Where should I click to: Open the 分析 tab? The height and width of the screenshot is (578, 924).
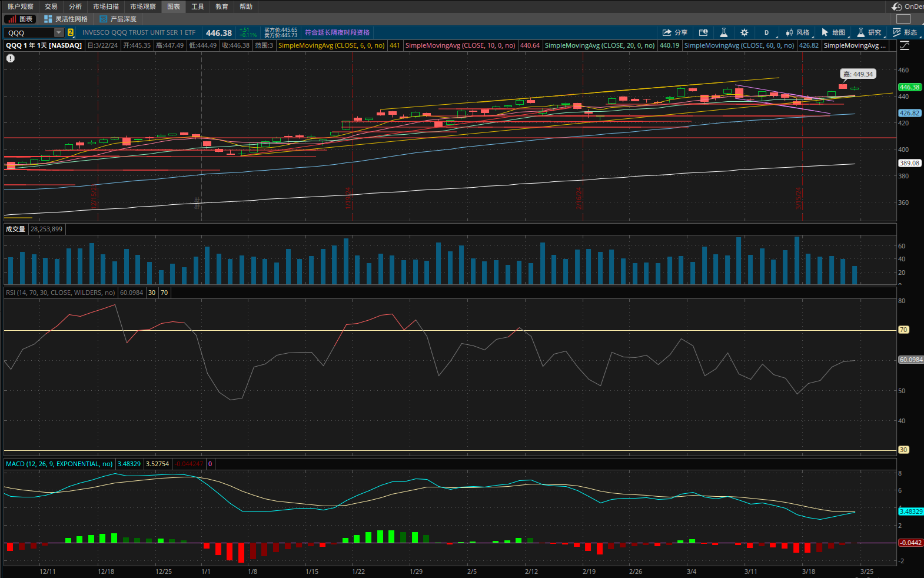pos(75,6)
